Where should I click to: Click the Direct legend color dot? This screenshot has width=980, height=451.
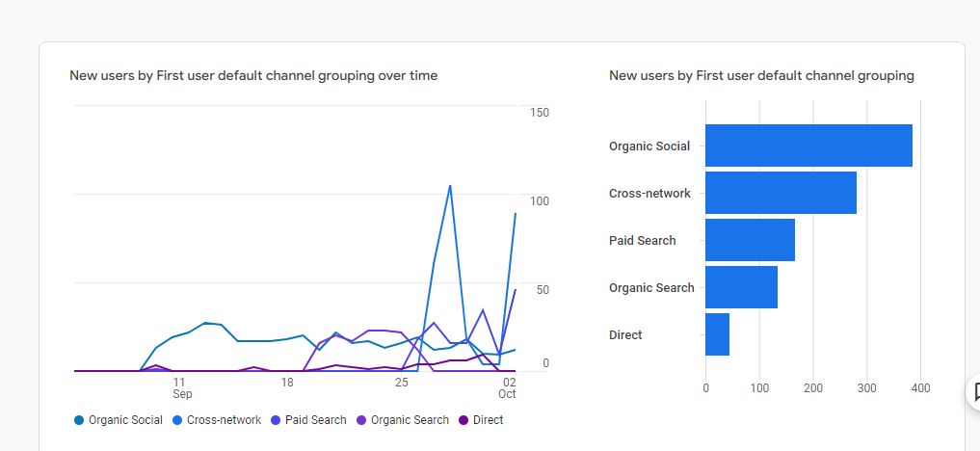(464, 420)
